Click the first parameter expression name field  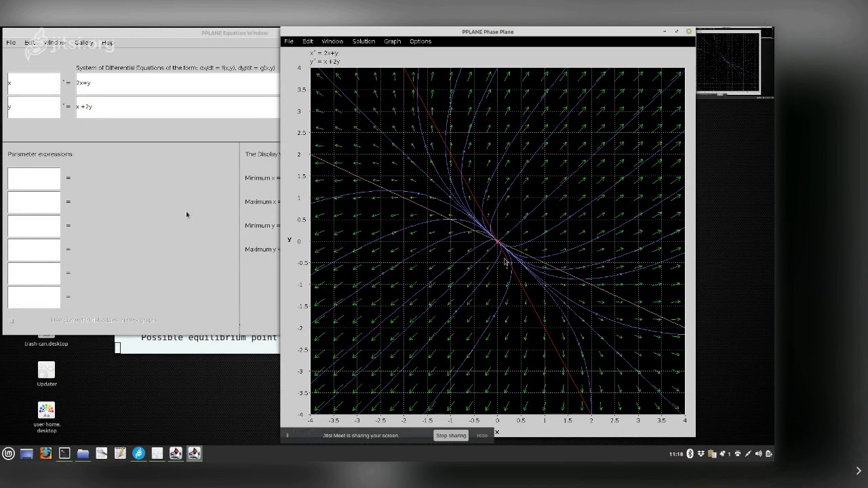tap(34, 178)
